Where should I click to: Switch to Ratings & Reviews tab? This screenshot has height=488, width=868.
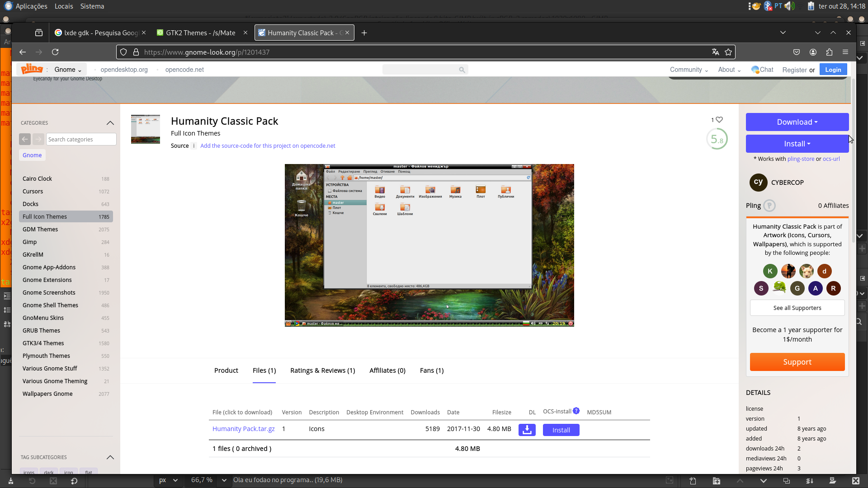(322, 371)
